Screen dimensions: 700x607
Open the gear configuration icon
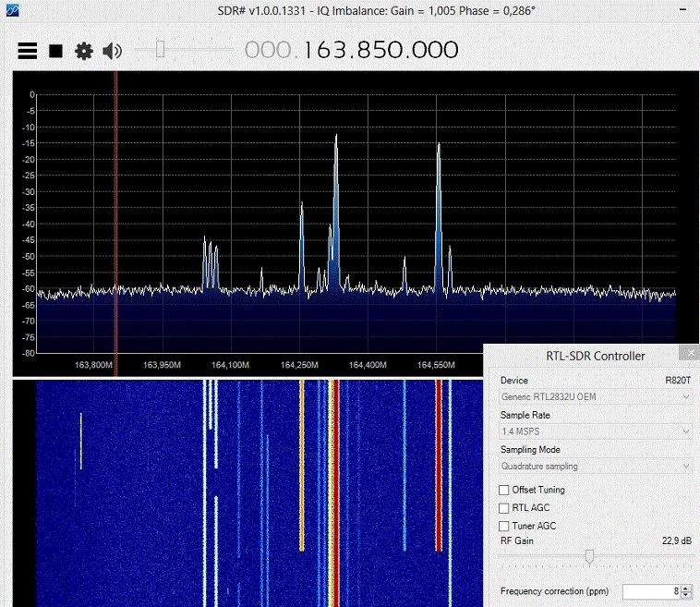pos(84,51)
